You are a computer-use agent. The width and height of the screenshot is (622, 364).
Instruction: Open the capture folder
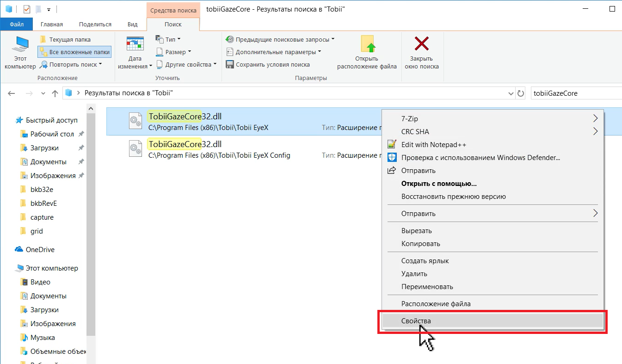click(x=42, y=217)
